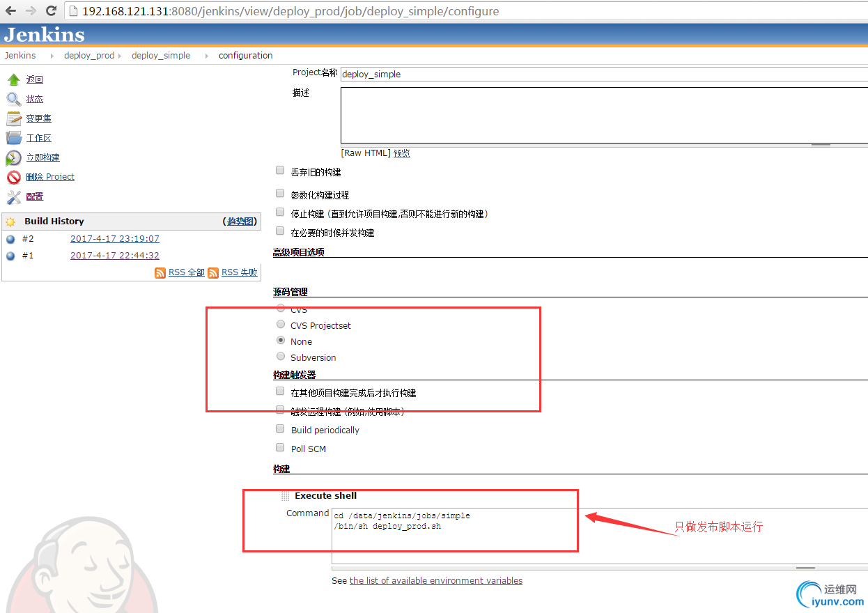Image resolution: width=868 pixels, height=613 pixels.
Task: Reload the page with refresh icon
Action: [x=51, y=10]
